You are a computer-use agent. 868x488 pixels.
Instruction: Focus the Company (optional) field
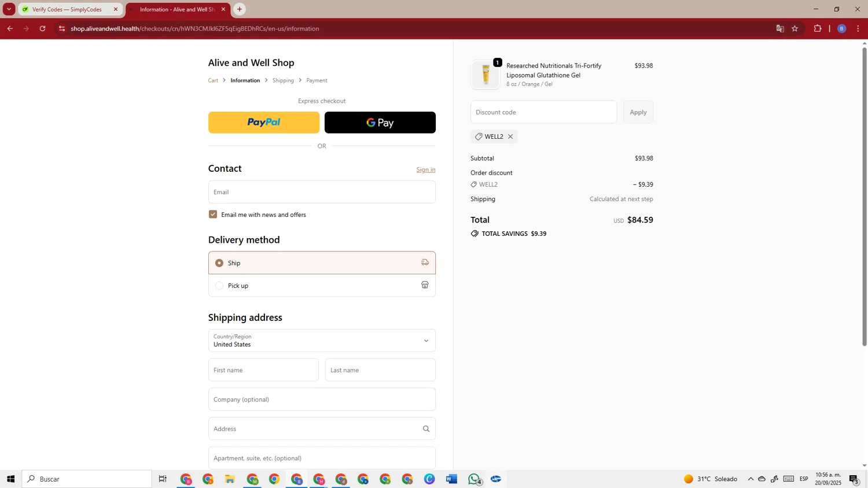coord(322,400)
